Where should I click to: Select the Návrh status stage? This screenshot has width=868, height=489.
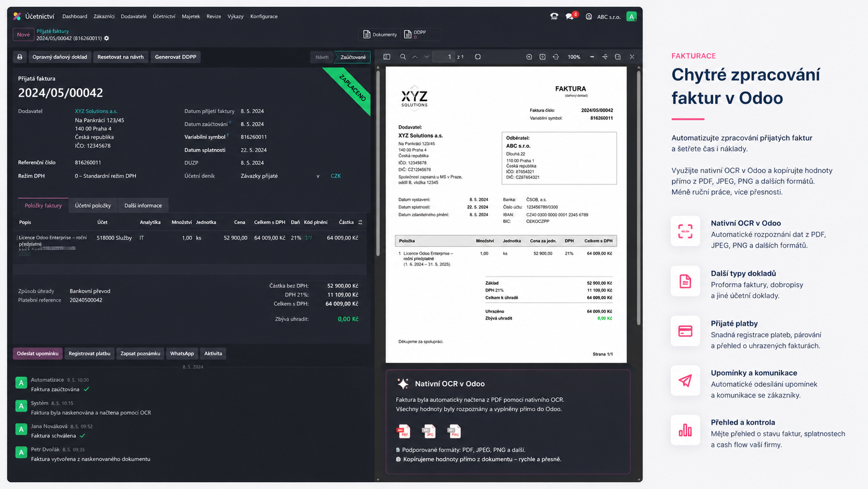(322, 57)
